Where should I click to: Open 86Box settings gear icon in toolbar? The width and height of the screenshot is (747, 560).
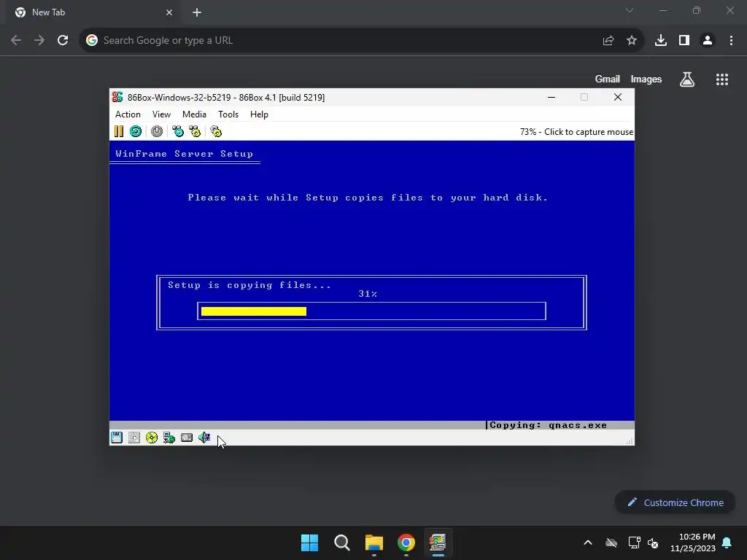pos(216,131)
